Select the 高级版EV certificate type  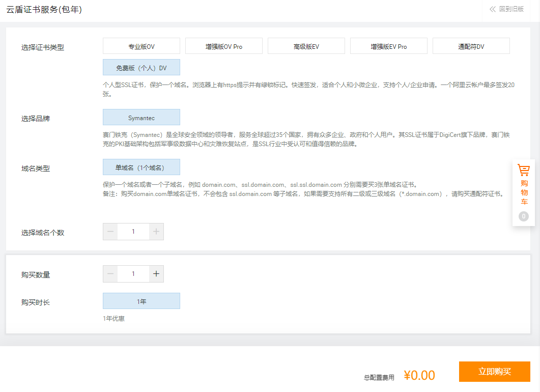pos(306,45)
